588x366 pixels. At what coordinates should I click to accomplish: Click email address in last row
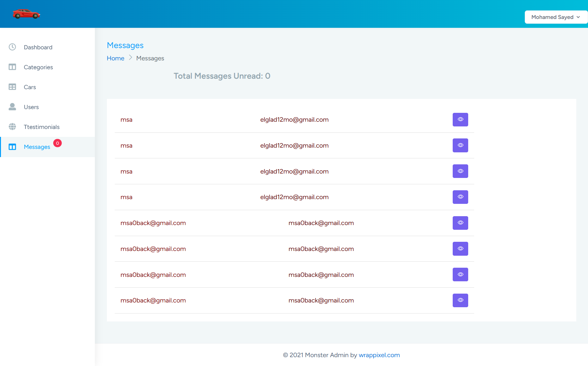pyautogui.click(x=321, y=301)
